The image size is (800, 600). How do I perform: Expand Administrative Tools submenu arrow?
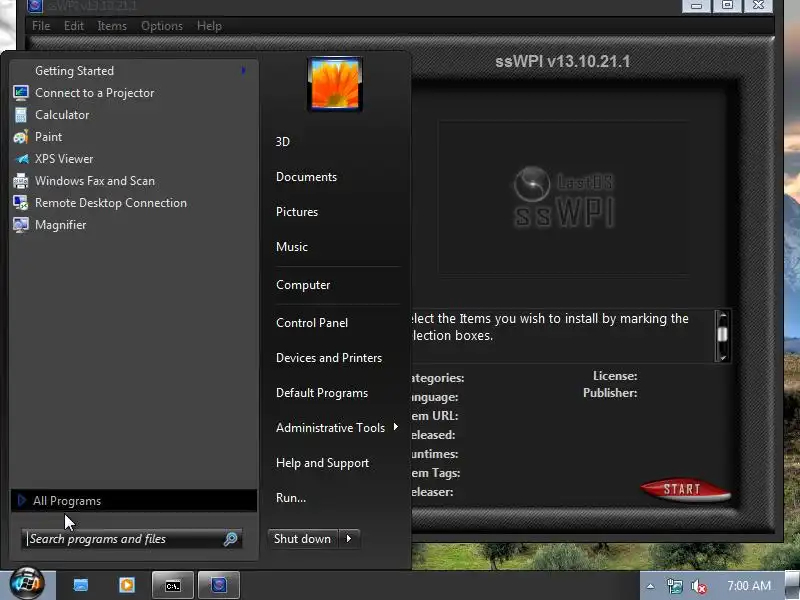point(395,427)
